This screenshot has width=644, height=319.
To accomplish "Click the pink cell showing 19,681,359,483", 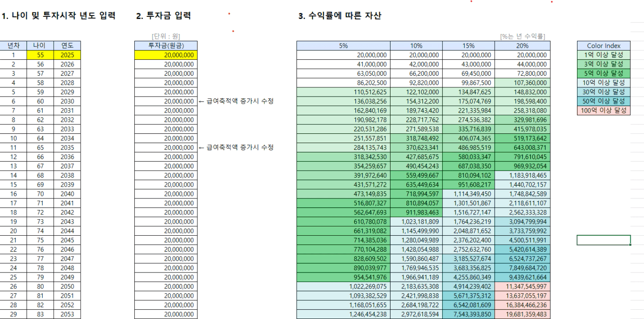I will click(x=523, y=314).
